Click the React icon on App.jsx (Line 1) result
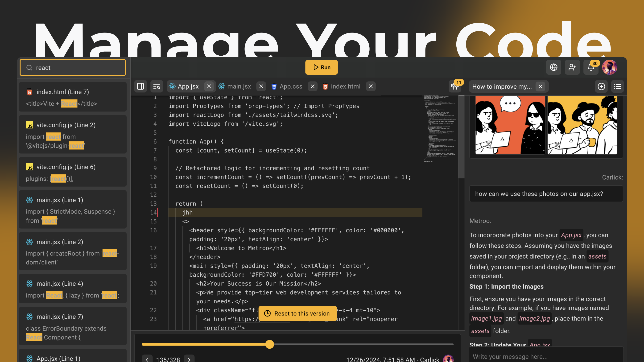644x362 pixels. tap(29, 358)
